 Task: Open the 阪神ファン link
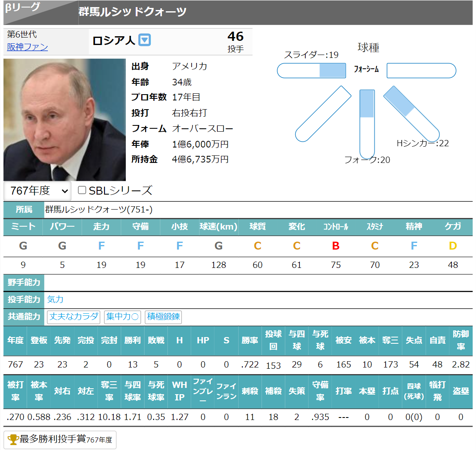[x=27, y=47]
